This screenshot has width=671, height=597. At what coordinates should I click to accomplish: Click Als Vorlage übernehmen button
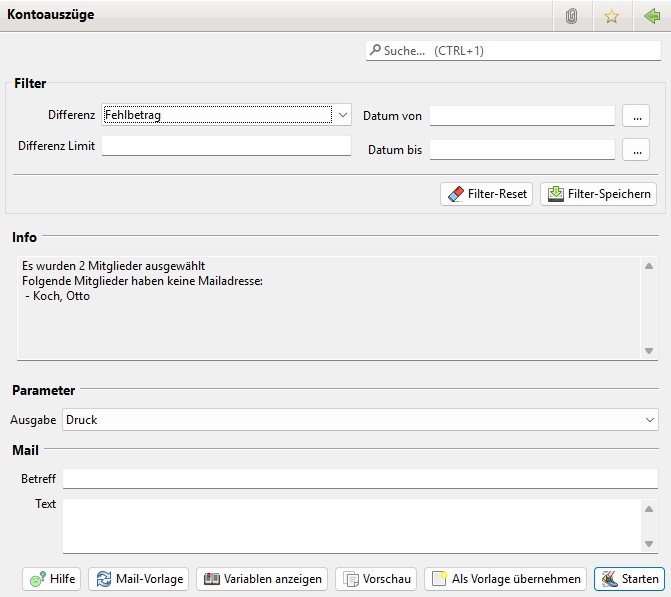505,579
